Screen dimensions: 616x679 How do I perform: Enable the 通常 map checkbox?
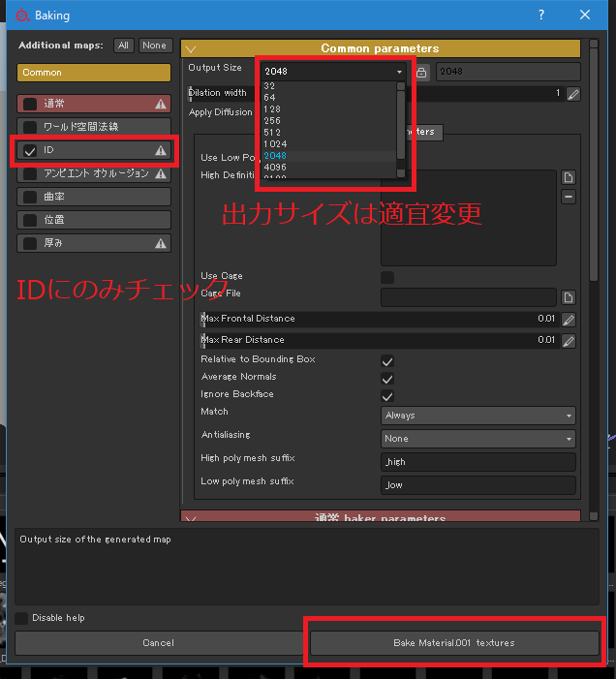tap(30, 104)
